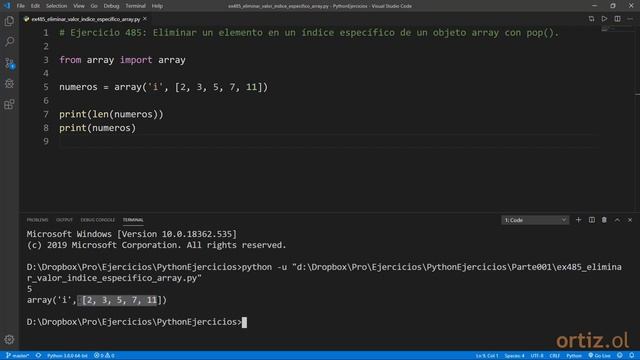This screenshot has height=360, width=640.
Task: Click the 'from array import array' line
Action: 122,60
